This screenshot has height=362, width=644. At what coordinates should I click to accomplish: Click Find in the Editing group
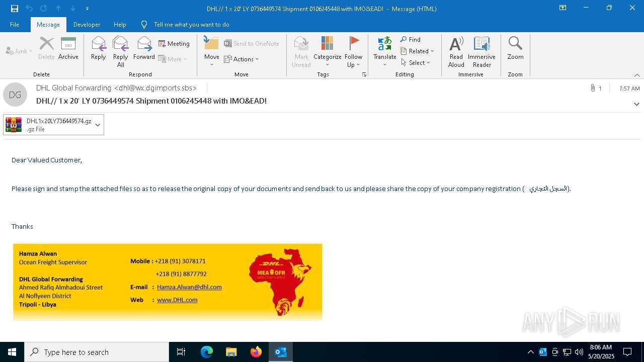pyautogui.click(x=411, y=39)
